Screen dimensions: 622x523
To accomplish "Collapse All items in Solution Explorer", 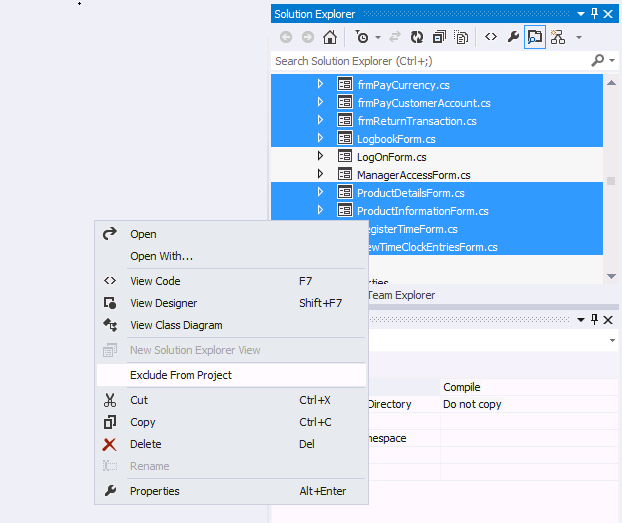I will pyautogui.click(x=439, y=37).
